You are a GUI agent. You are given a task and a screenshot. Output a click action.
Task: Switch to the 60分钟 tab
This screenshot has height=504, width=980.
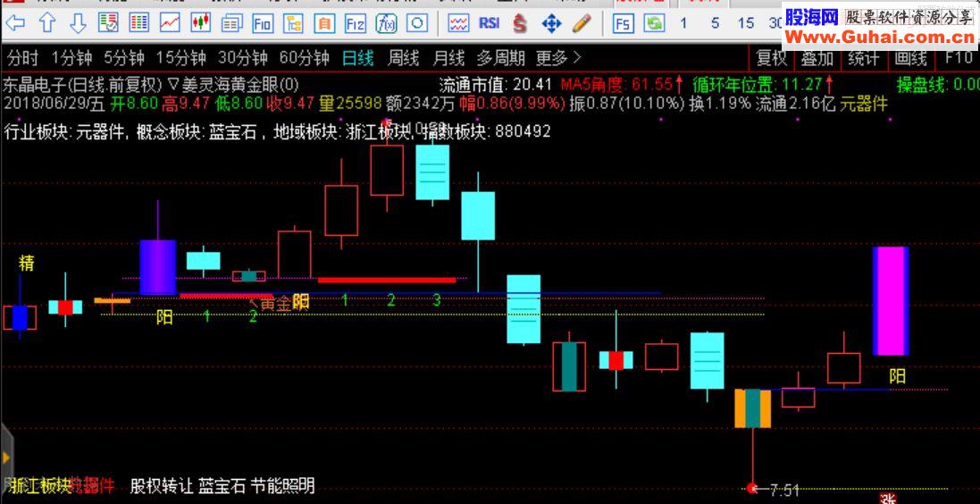coord(305,59)
